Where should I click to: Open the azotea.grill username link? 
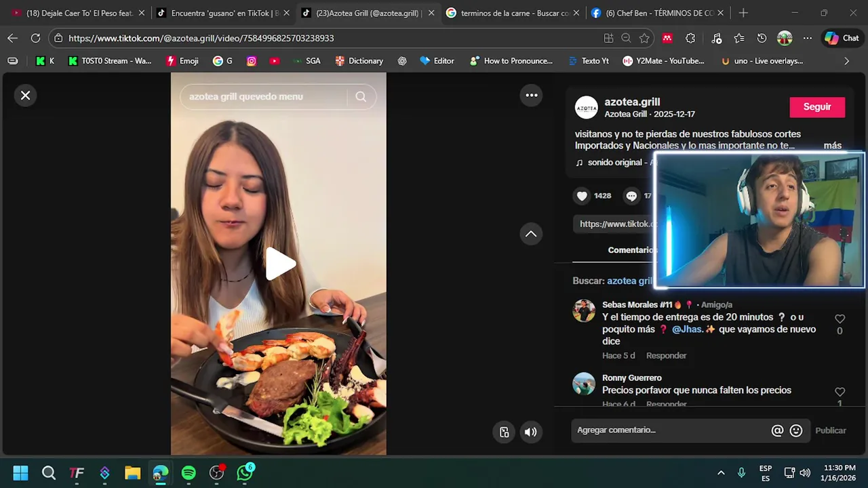632,102
